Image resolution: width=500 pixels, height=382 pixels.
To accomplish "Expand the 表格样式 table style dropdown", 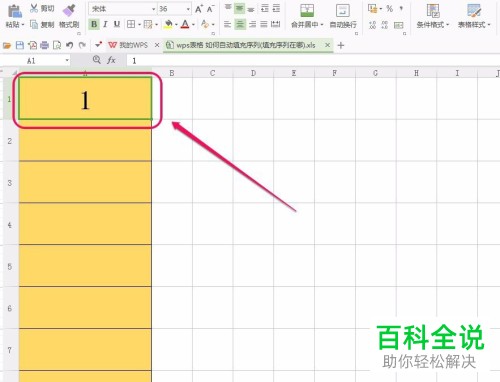I will pyautogui.click(x=489, y=25).
